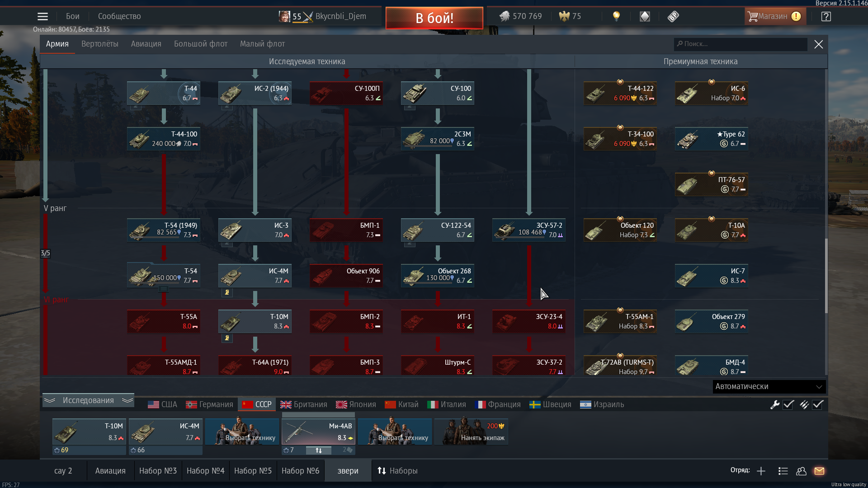Select premium ИС-7 vehicle card
Image resolution: width=868 pixels, height=488 pixels.
point(712,276)
